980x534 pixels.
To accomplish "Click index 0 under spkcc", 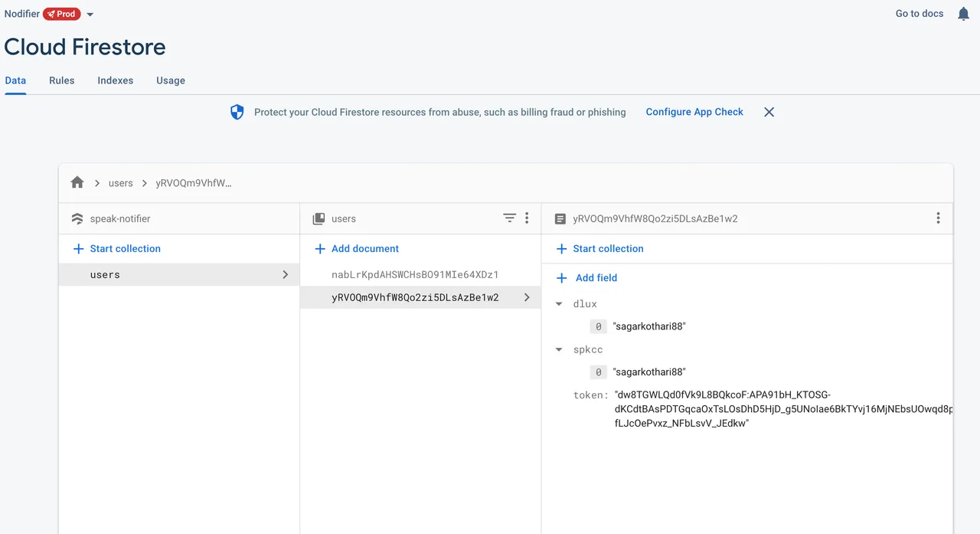I will [x=599, y=372].
